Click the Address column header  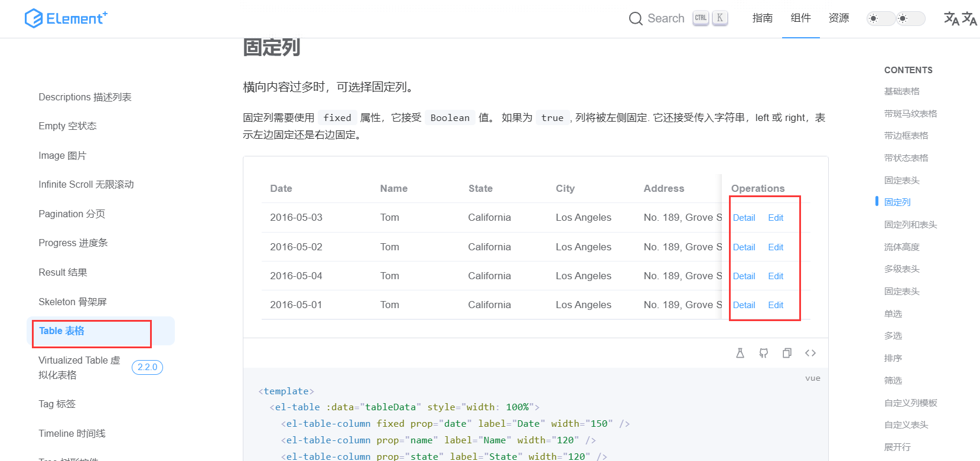point(664,188)
